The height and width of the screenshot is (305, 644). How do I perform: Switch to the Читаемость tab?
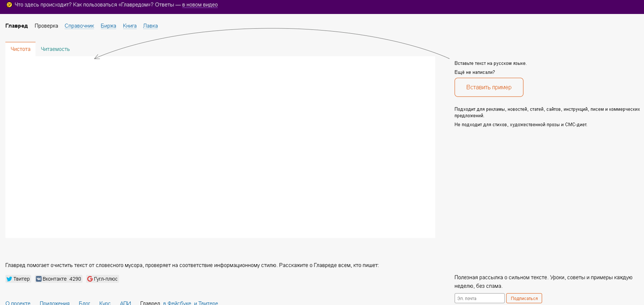click(55, 49)
